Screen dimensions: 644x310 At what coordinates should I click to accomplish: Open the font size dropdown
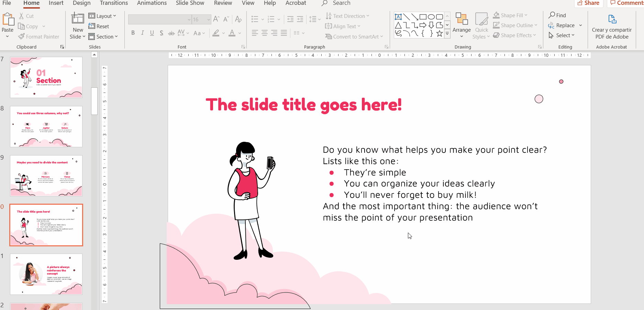tap(208, 20)
